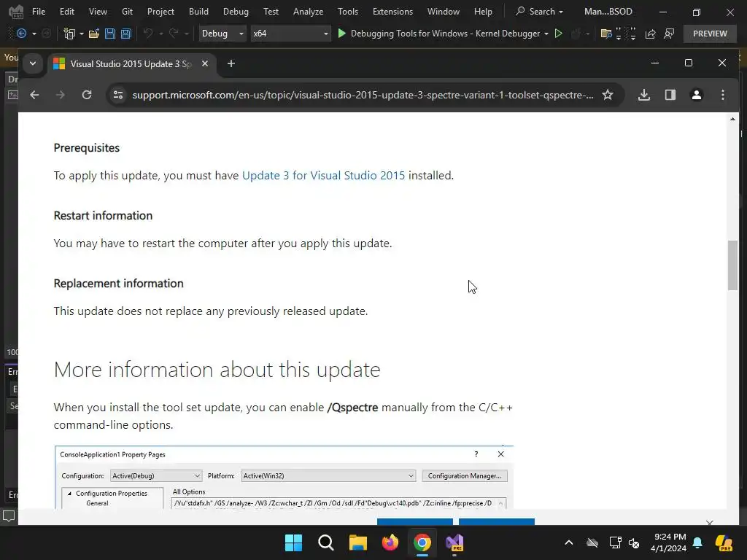Viewport: 747px width, 560px height.
Task: Open the Extensions menu
Action: [392, 12]
